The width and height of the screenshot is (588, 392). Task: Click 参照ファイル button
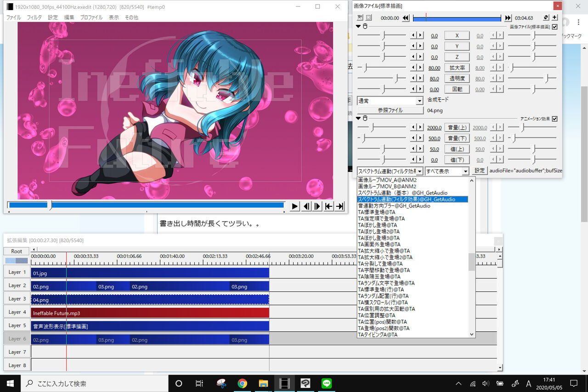tap(390, 110)
